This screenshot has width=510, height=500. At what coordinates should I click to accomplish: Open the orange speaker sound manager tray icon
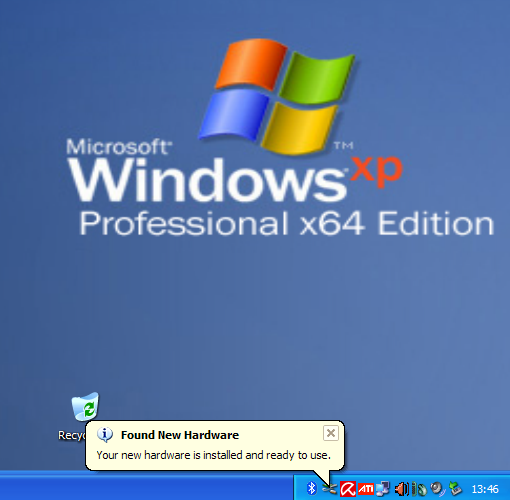401,489
